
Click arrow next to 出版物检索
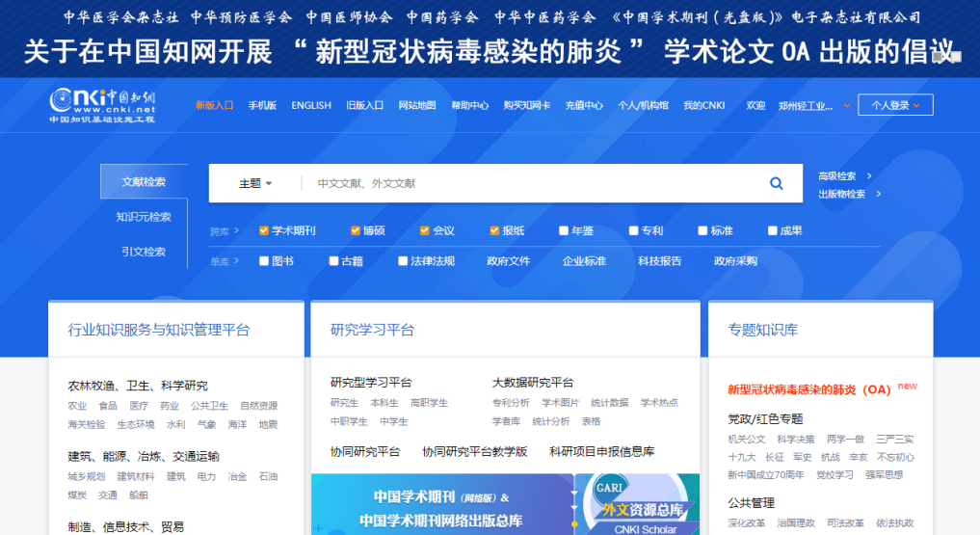tap(876, 194)
